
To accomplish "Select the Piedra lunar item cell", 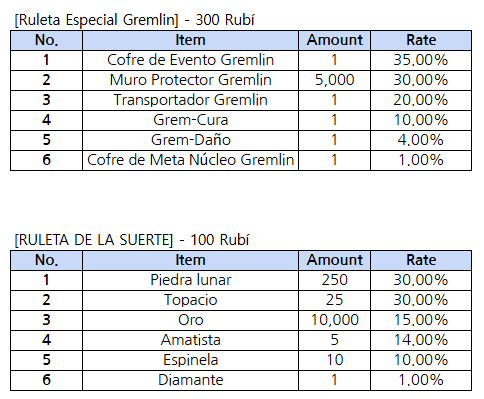I will pyautogui.click(x=190, y=280).
